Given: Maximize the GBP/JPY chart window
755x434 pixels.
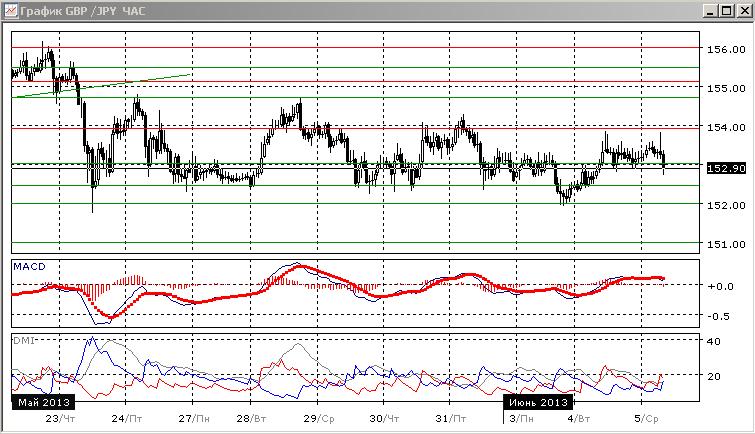Looking at the screenshot, I should coord(726,11).
